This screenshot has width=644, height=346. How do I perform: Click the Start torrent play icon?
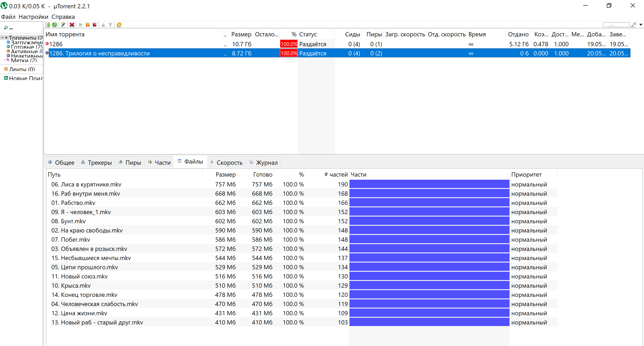[80, 24]
